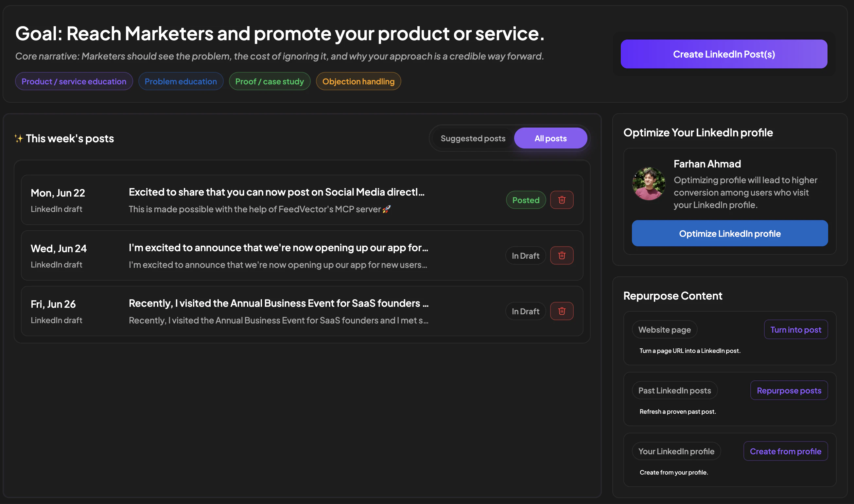Click Repurpose posts button

coord(789,390)
